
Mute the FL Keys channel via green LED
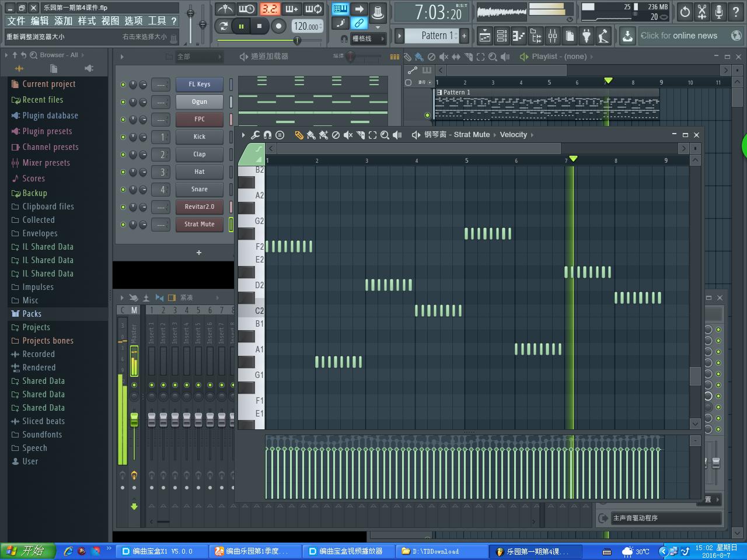(123, 85)
